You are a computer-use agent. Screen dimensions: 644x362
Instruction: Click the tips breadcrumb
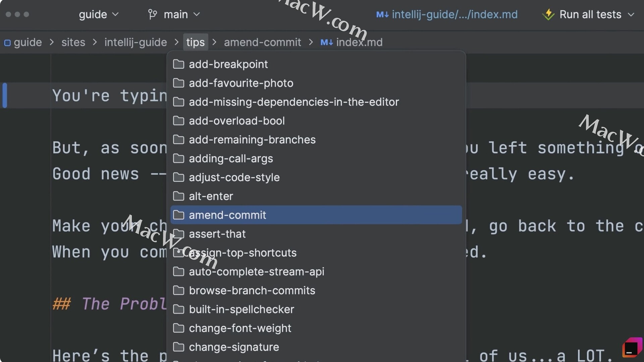196,42
